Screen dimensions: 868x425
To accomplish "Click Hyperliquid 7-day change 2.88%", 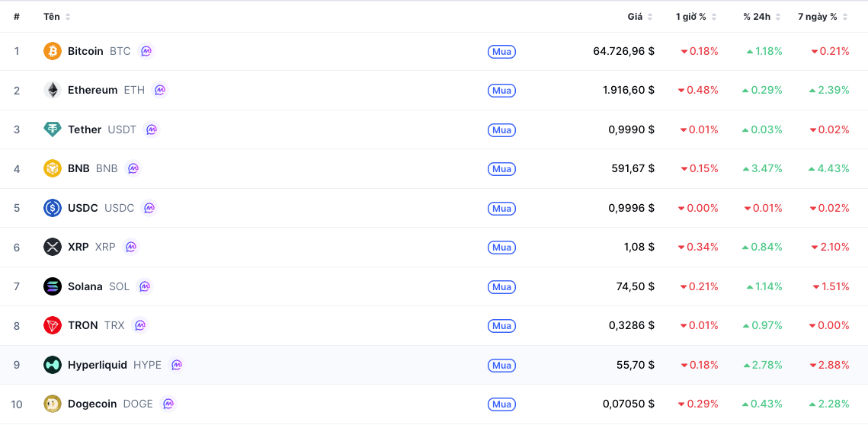I will 830,365.
